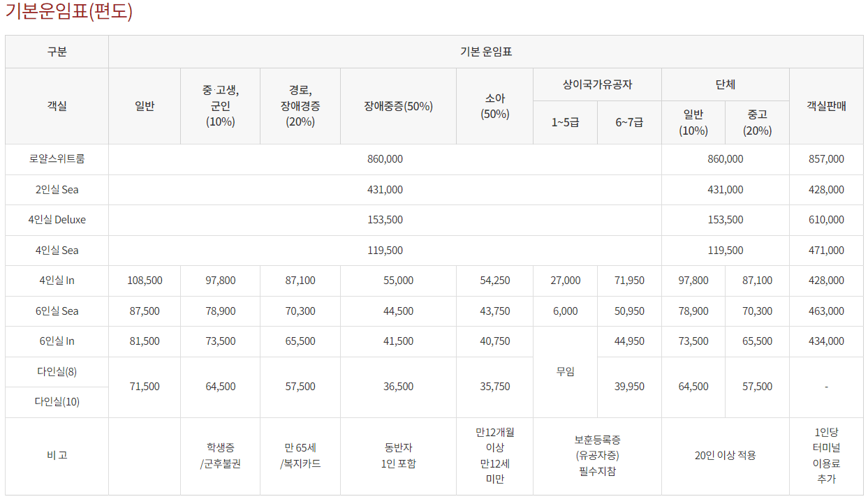This screenshot has height=499, width=868.
Task: Select the 471,000 room sale price
Action: 826,250
